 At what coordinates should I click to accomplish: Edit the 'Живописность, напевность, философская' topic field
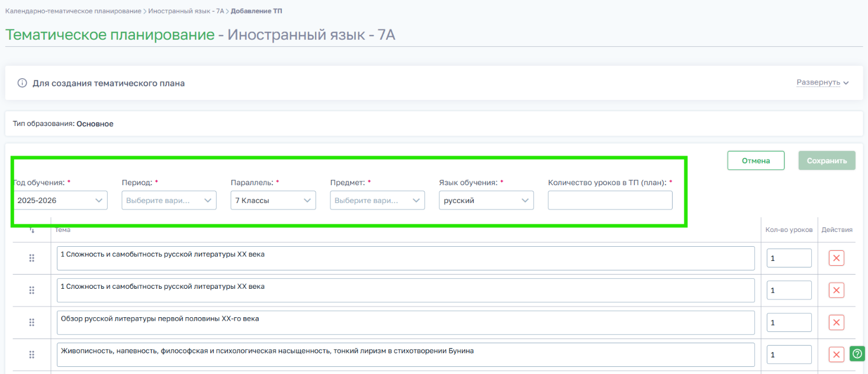coord(406,354)
